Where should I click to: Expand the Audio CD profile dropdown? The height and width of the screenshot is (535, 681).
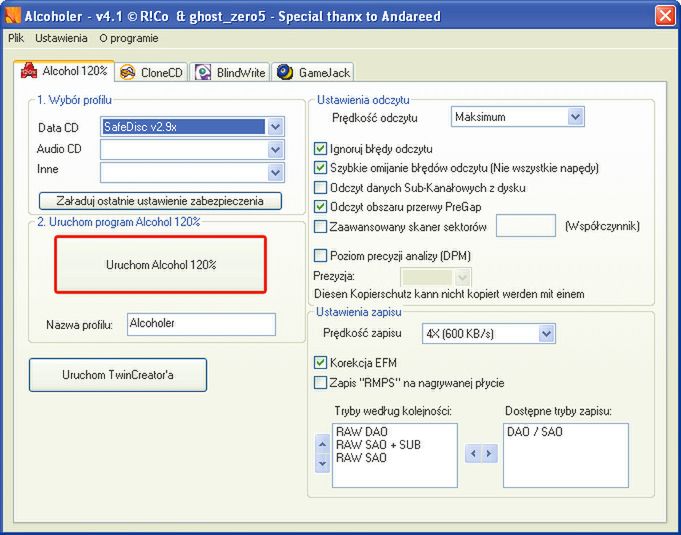tap(275, 149)
